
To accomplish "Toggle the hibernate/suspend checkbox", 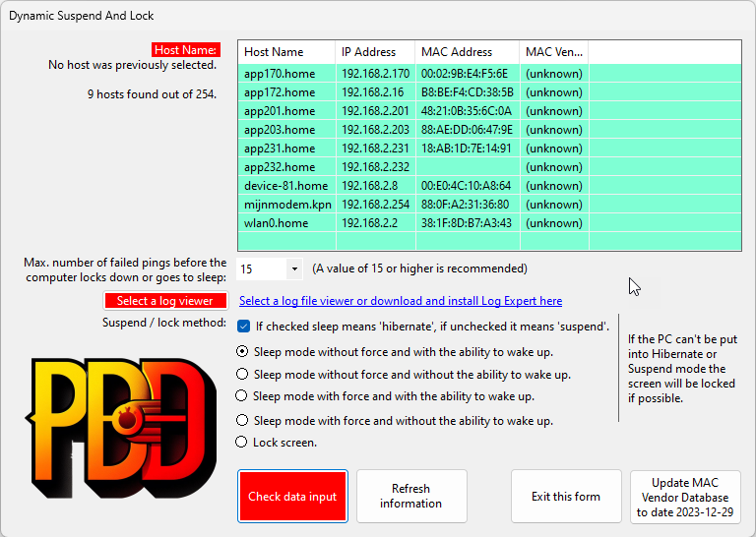I will 243,327.
